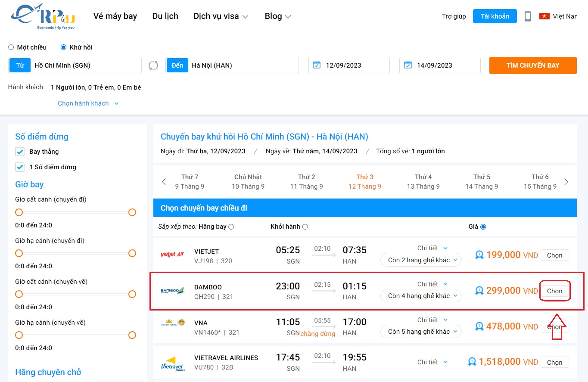Click the Vietravel Airlines logo

pos(172,363)
